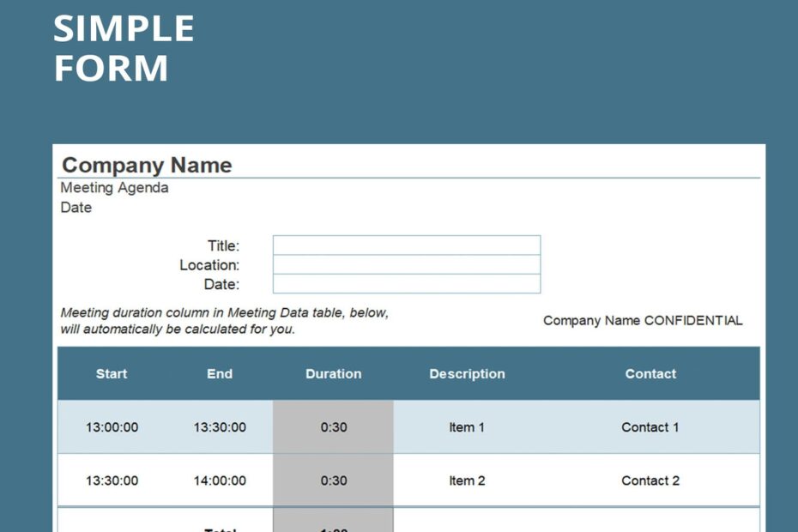Select the Company Name heading
Screen dimensions: 798x532
146,165
